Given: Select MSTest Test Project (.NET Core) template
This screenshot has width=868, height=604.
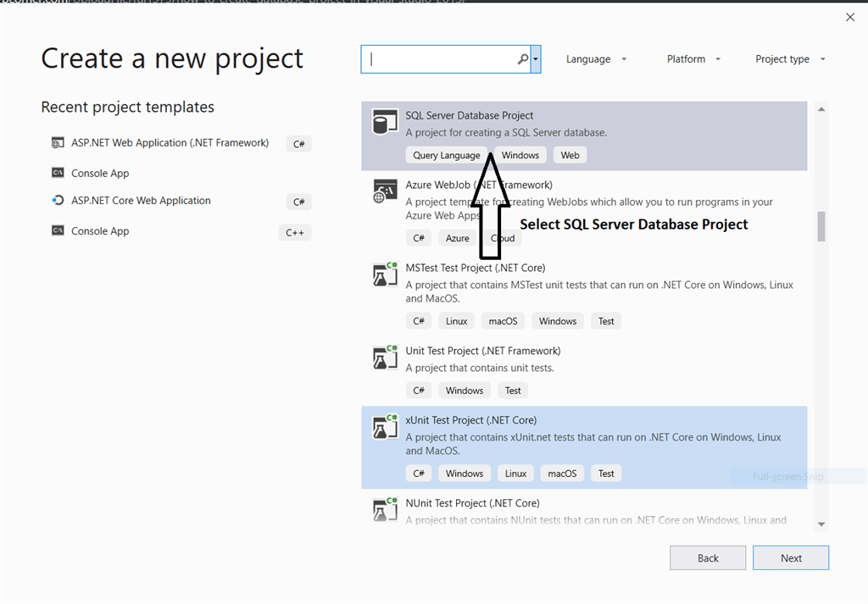Looking at the screenshot, I should [x=584, y=296].
